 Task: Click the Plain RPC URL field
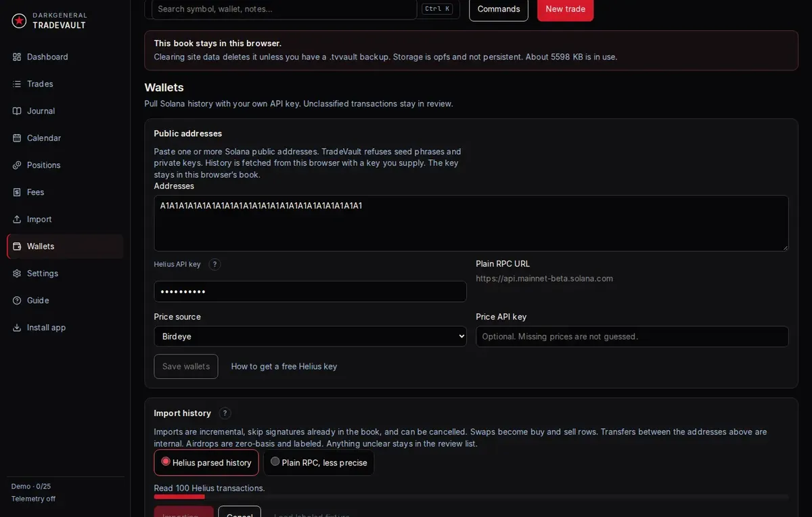pos(632,279)
